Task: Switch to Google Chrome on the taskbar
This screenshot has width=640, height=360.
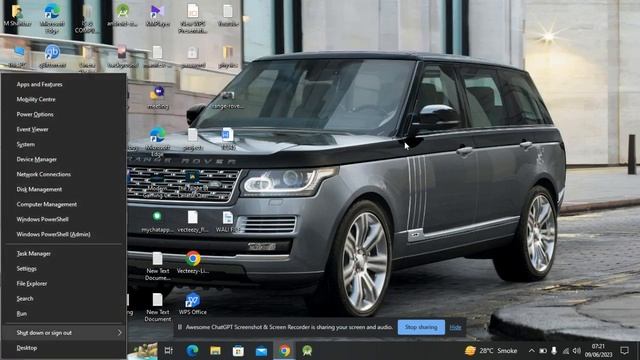Action: (284, 351)
